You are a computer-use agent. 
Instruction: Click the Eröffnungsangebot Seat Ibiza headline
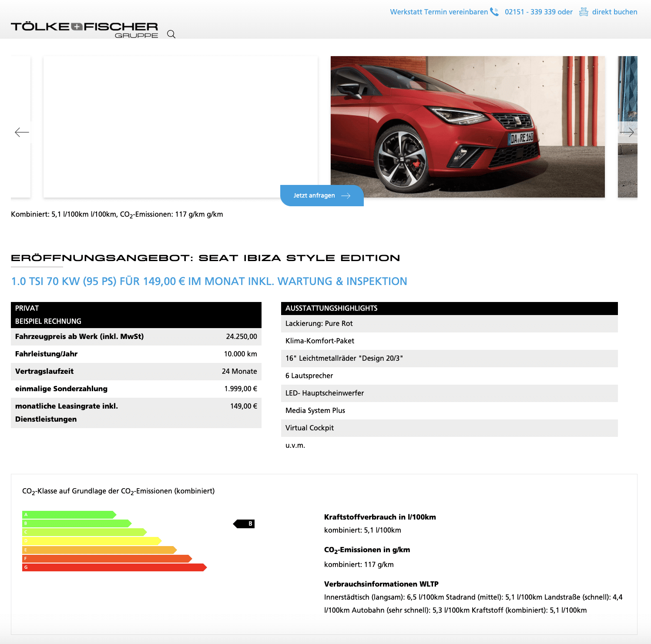coord(205,258)
